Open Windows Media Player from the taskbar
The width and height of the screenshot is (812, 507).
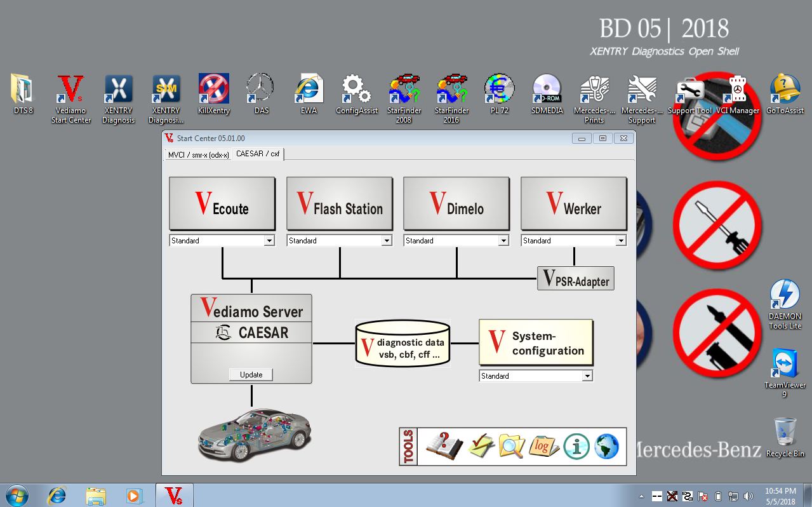[135, 495]
